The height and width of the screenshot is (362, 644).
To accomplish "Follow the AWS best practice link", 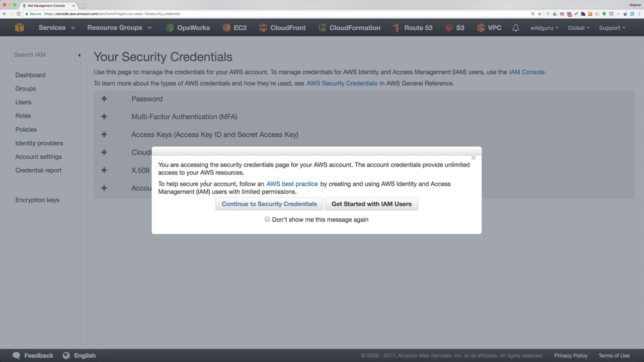I will coord(292,184).
